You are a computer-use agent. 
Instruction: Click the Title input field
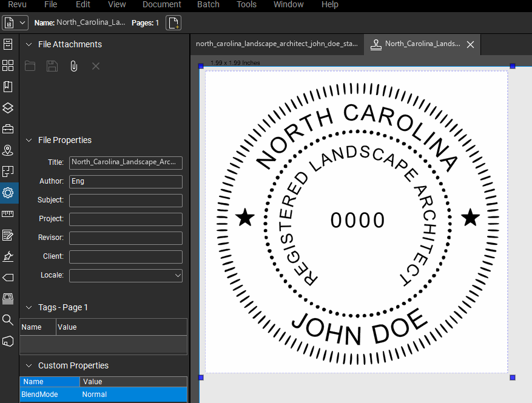[126, 162]
